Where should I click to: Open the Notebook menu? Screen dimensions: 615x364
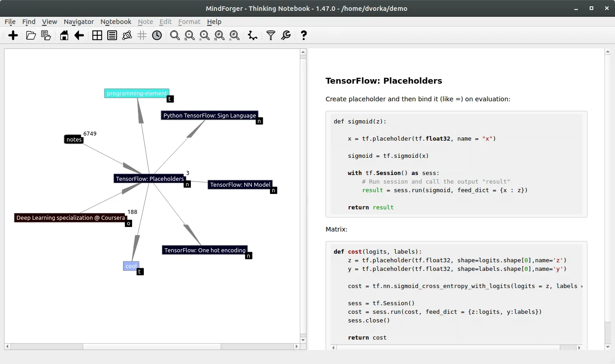(x=116, y=21)
